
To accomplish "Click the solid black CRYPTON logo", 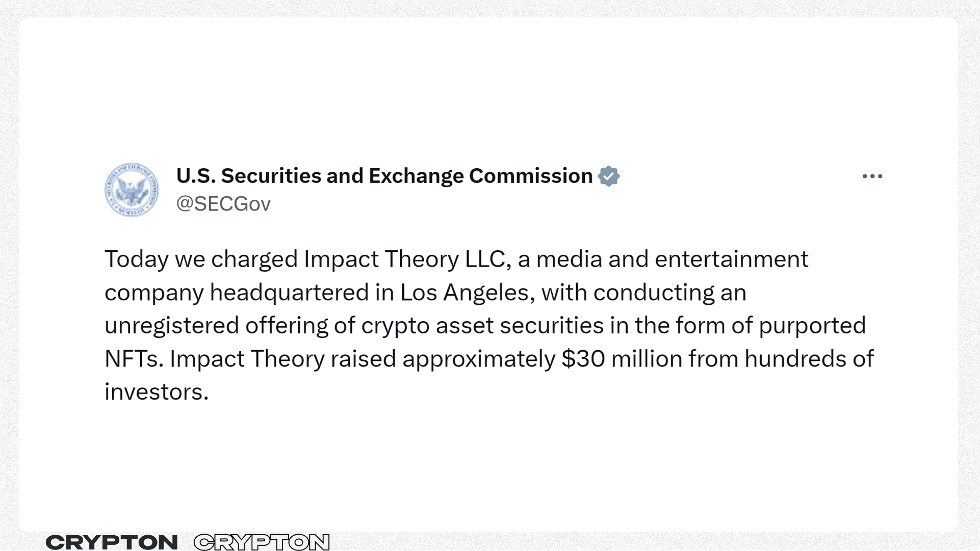I will pyautogui.click(x=112, y=542).
